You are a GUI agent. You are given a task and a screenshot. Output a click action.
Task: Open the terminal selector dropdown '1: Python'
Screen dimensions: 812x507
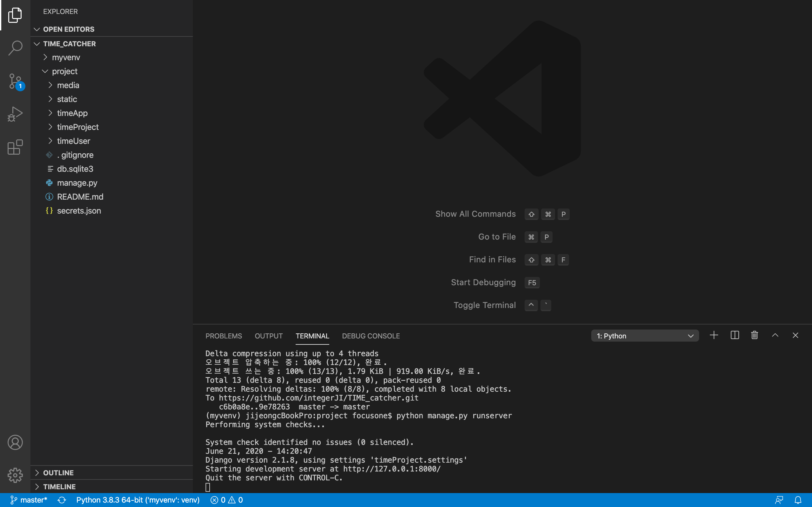tap(645, 336)
